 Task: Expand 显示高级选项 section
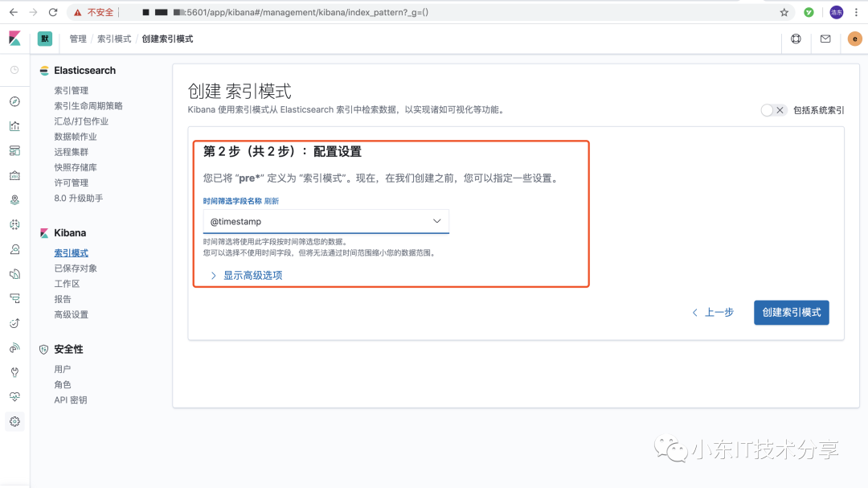point(247,275)
